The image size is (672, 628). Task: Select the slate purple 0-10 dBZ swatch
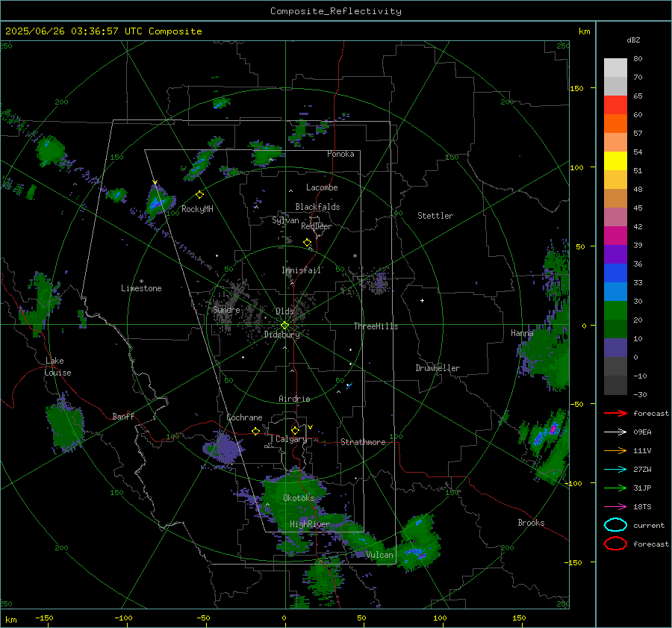[615, 348]
